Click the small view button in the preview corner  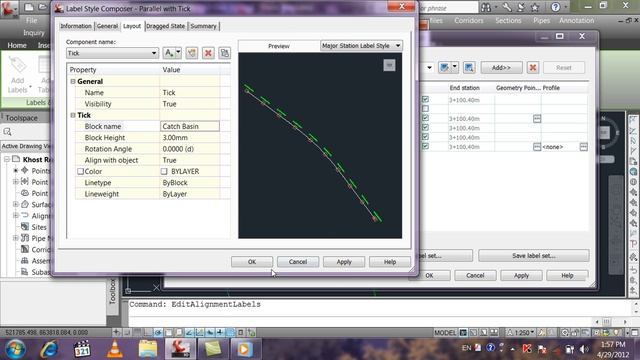tap(389, 65)
